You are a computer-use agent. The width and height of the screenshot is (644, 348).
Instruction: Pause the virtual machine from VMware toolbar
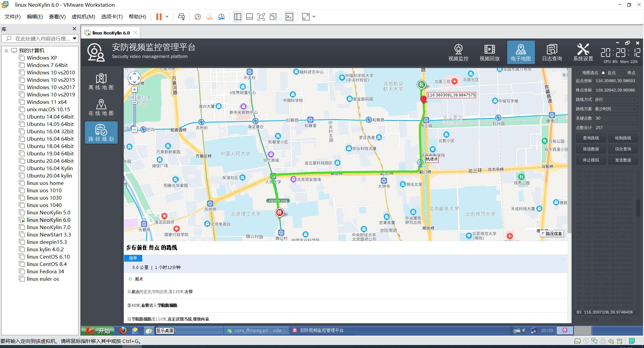159,17
